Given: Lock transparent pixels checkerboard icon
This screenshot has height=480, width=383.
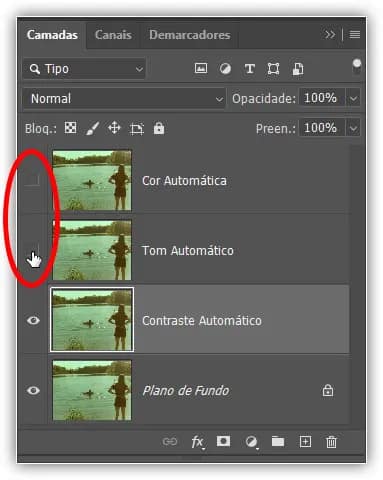Looking at the screenshot, I should pos(70,128).
